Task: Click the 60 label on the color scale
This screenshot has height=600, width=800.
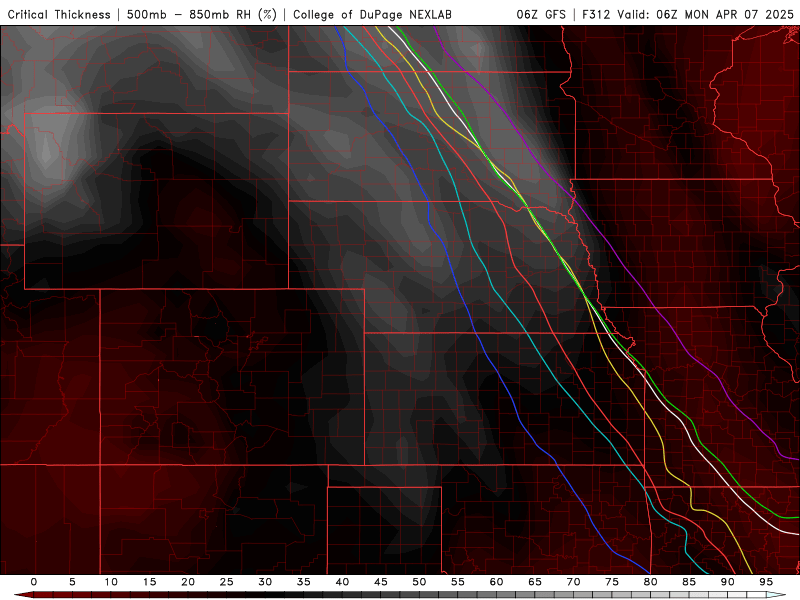Action: click(496, 582)
